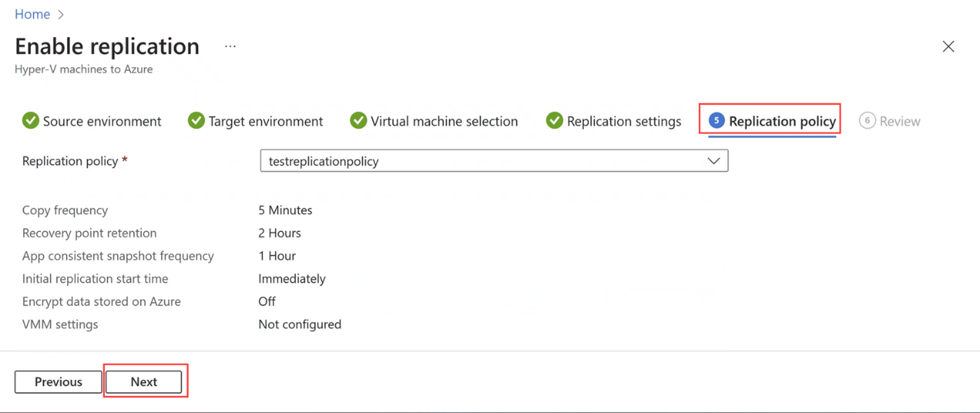Click the green checkmark on Source environment step
The height and width of the screenshot is (413, 980).
pyautogui.click(x=31, y=121)
